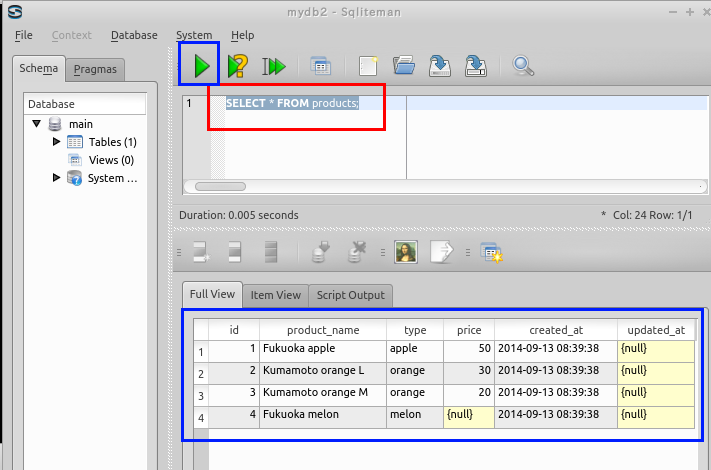
Task: Select the Item View tab
Action: (x=276, y=295)
